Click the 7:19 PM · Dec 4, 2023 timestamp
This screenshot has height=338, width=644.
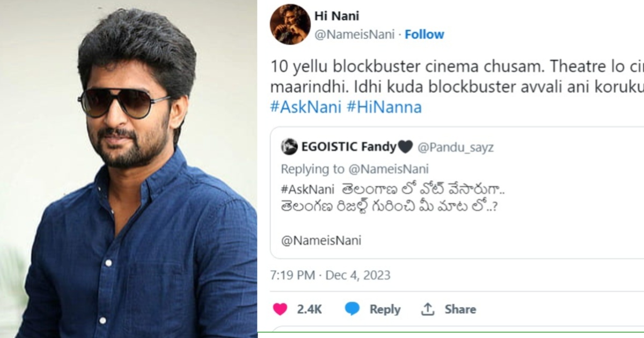(331, 276)
